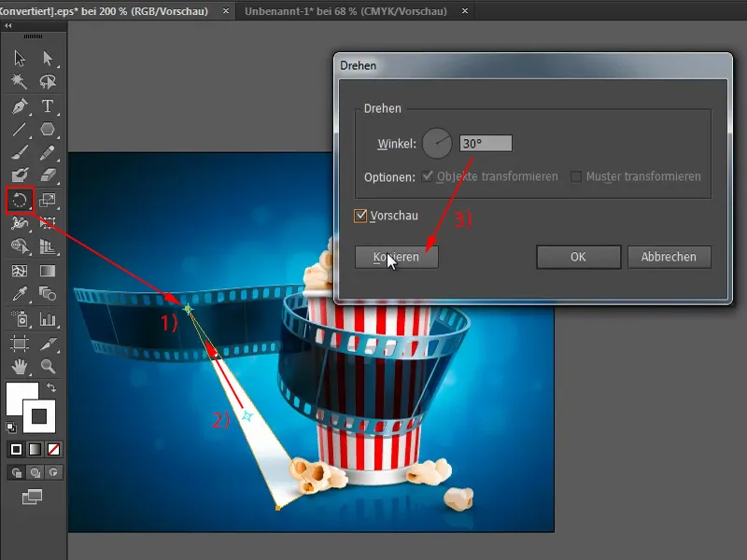Viewport: 747px width, 560px height.
Task: Click the angle dial next to Winkel
Action: tap(437, 144)
